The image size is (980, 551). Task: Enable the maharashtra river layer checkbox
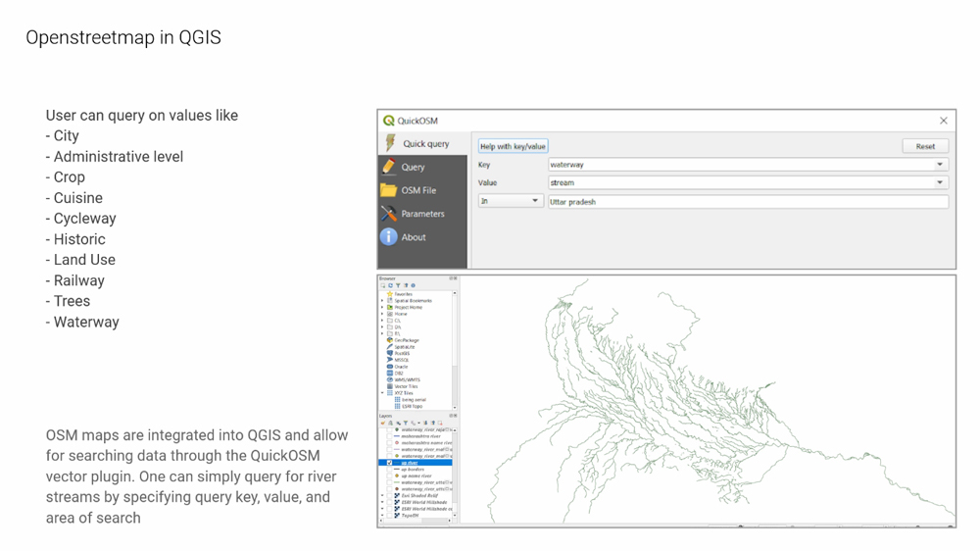[x=390, y=436]
